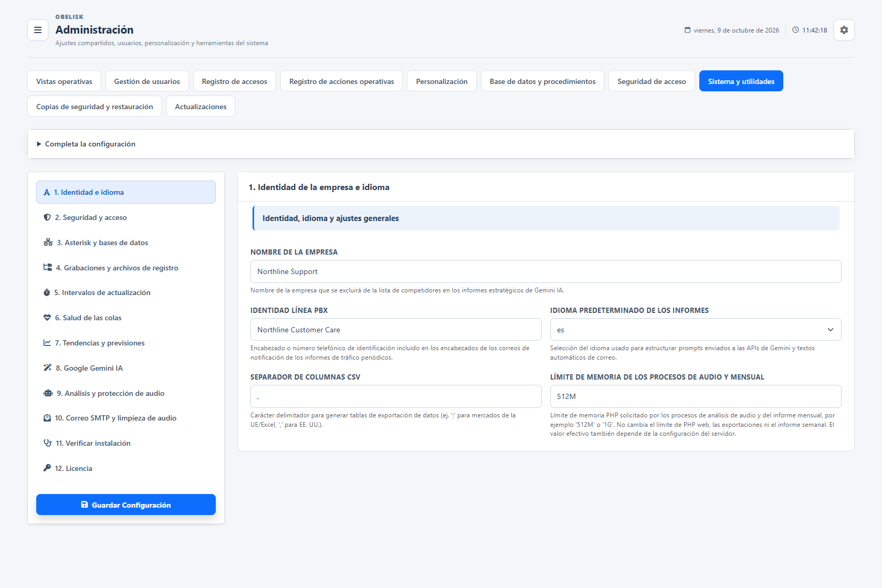Click the Identidad línea PBX input field
Image resolution: width=882 pixels, height=588 pixels.
click(396, 330)
